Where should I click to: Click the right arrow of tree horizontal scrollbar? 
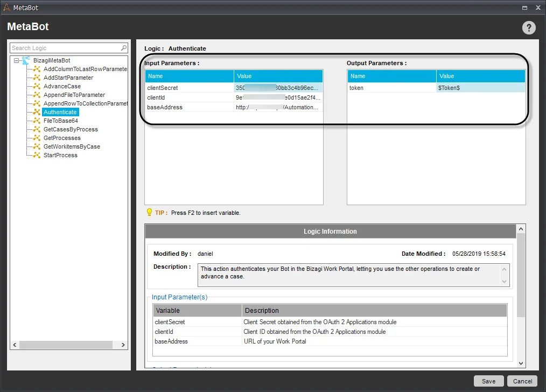pos(123,345)
